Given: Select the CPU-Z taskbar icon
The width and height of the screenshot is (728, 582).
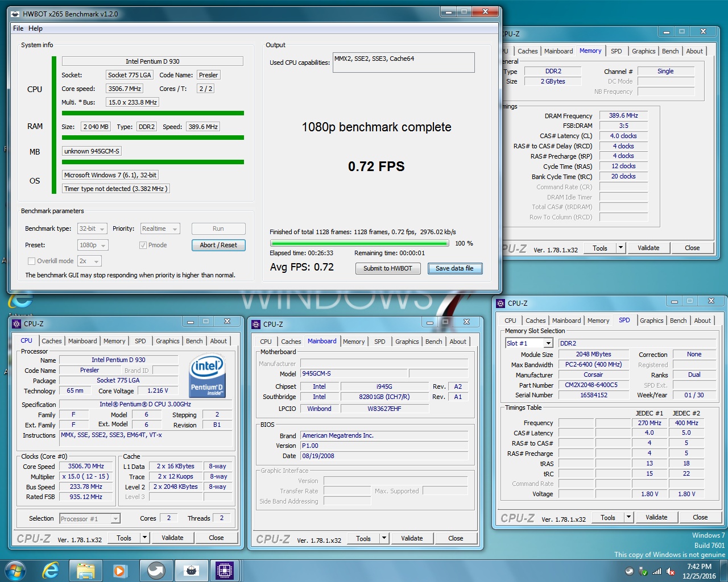Looking at the screenshot, I should pos(225,571).
